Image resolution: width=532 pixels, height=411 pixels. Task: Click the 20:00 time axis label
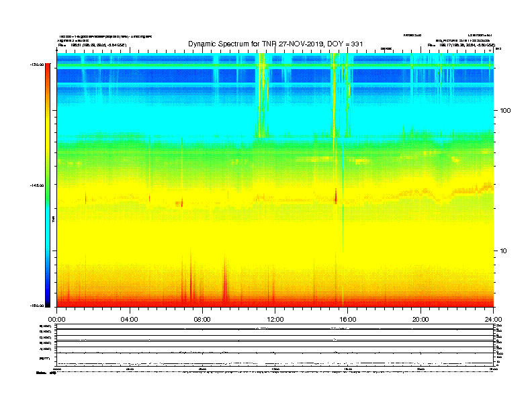420,320
